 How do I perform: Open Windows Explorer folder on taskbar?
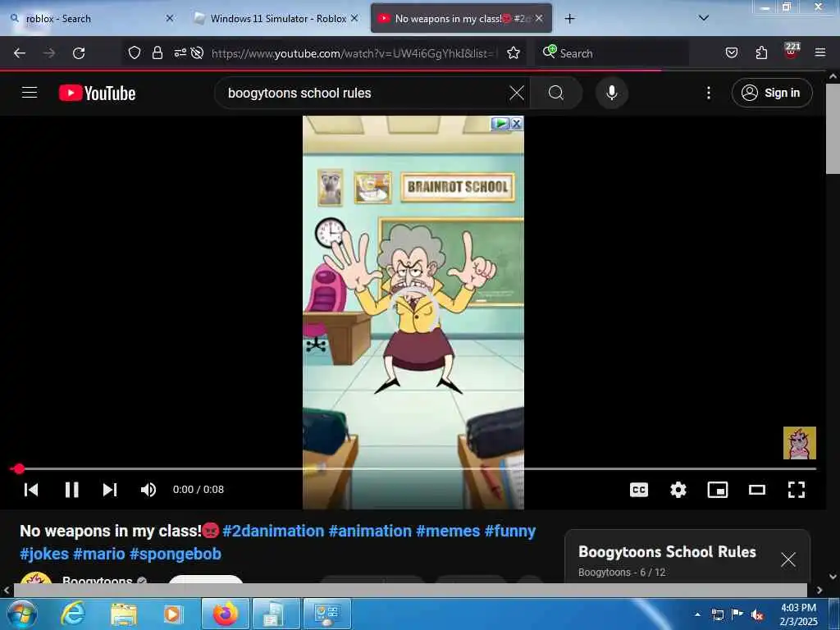pyautogui.click(x=124, y=614)
